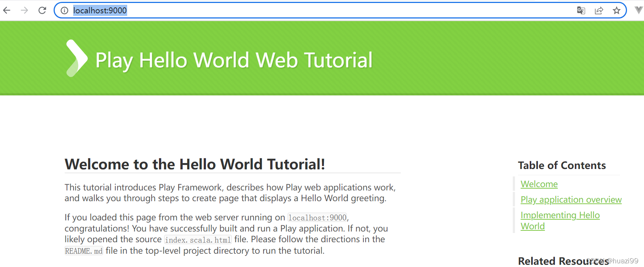Viewport: 644px width, 267px height.
Task: Share this page using share icon
Action: click(x=599, y=10)
